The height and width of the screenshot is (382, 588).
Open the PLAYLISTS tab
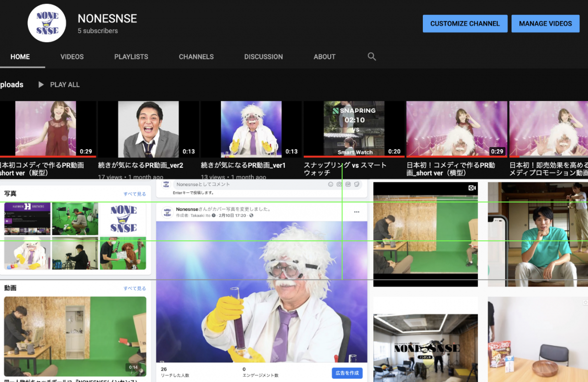tap(131, 57)
